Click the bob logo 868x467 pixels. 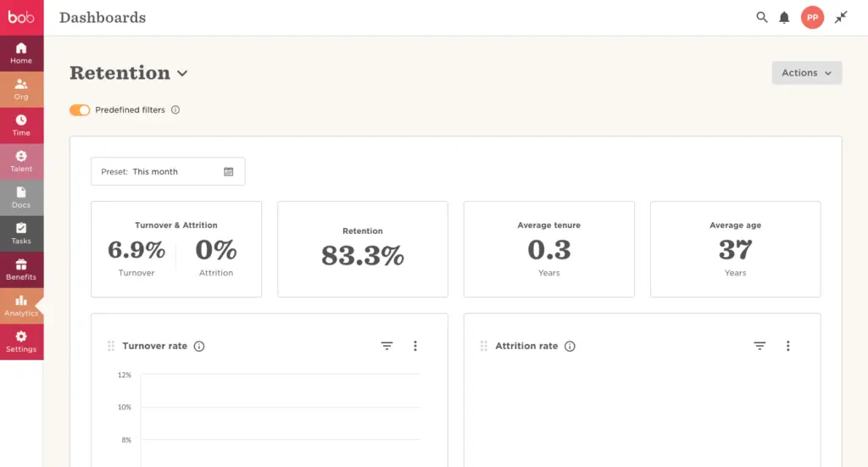[21, 17]
